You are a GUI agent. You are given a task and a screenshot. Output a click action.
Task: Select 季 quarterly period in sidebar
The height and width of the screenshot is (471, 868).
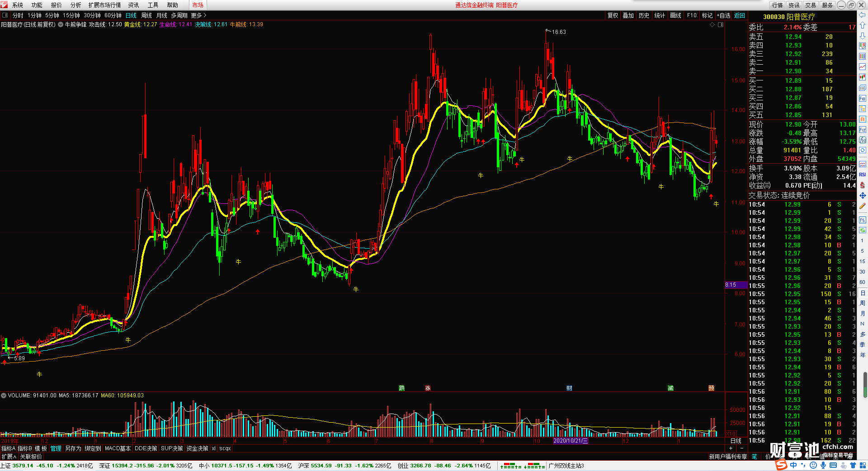pos(862,344)
